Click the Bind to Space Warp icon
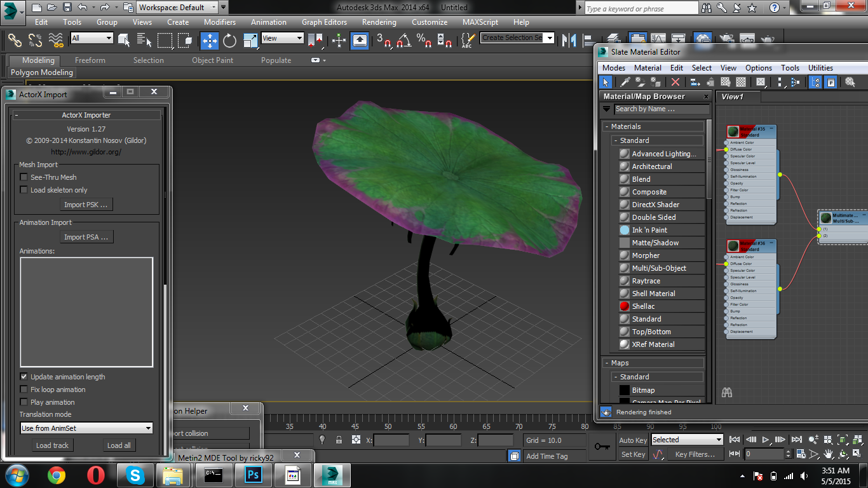Viewport: 868px width, 488px height. [x=57, y=41]
